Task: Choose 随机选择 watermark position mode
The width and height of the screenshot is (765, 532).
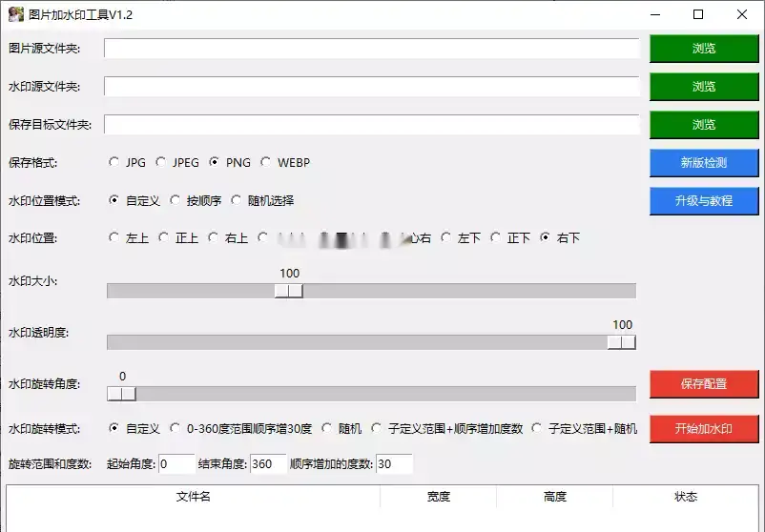Action: [x=237, y=201]
